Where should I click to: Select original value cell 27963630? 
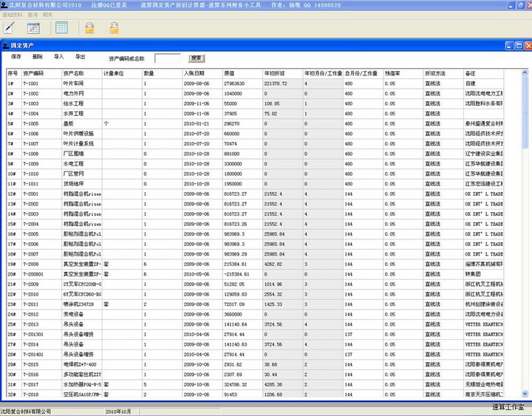coord(242,83)
